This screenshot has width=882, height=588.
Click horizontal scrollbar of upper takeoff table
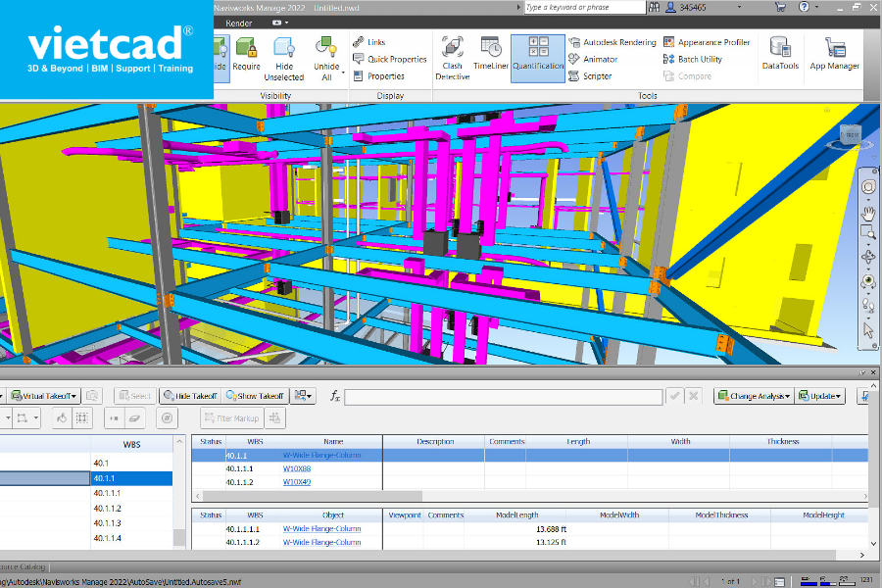(x=313, y=496)
